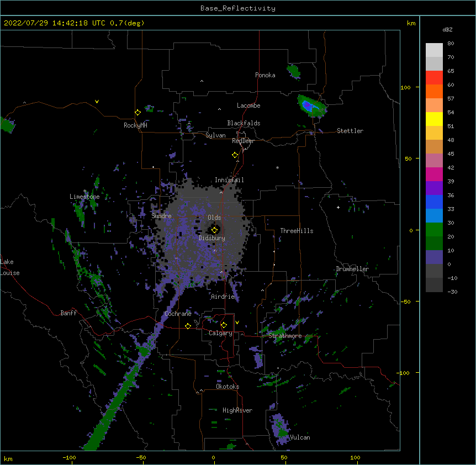The height and width of the screenshot is (465, 476).
Task: Click the 80 value in dBZ legend
Action: point(451,44)
